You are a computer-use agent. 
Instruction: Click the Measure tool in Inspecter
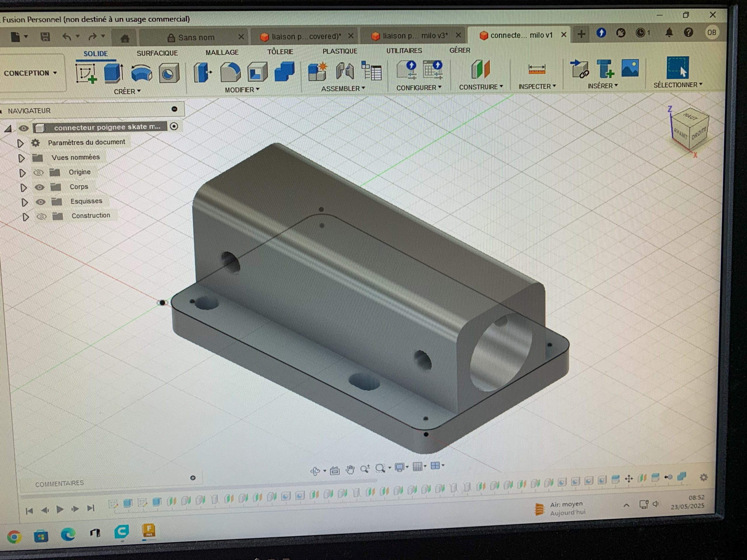[x=536, y=69]
